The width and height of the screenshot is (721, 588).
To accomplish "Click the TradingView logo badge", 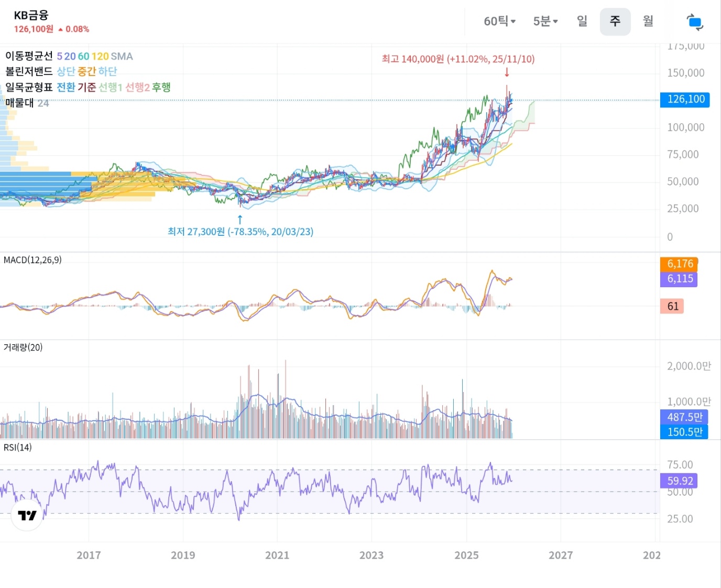I will pos(27,515).
